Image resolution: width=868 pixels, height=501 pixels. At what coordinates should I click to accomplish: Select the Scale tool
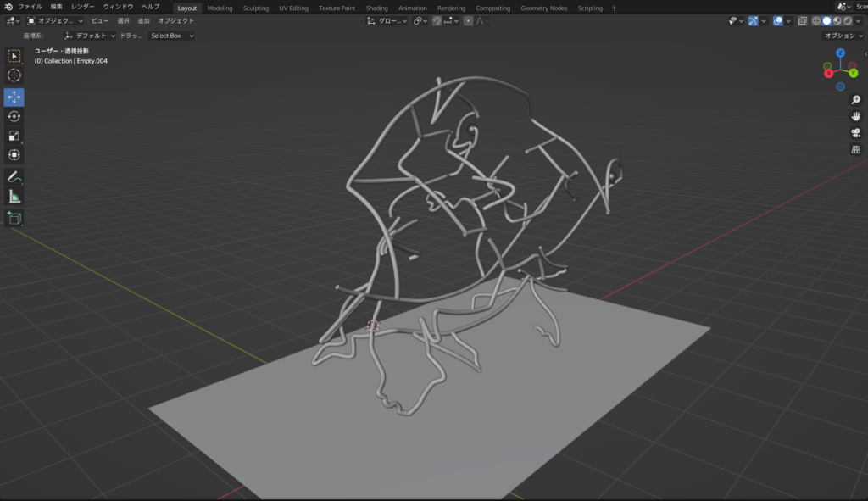coord(14,136)
